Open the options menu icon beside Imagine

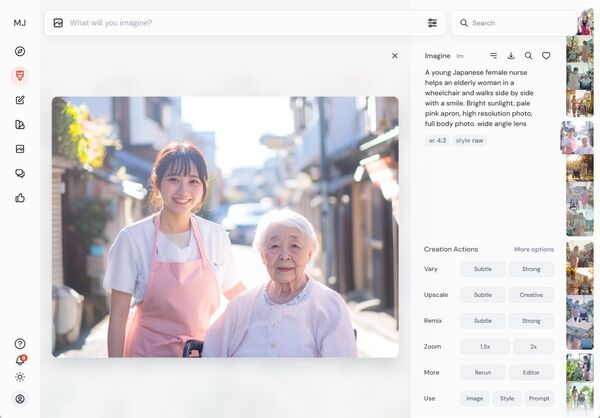493,56
